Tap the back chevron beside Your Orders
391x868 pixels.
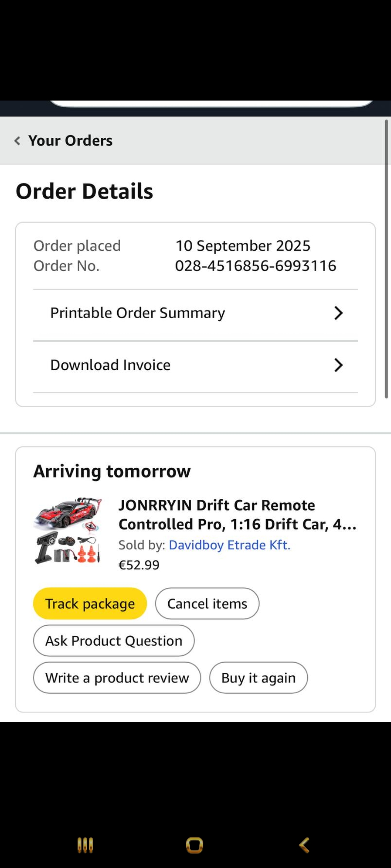click(17, 141)
